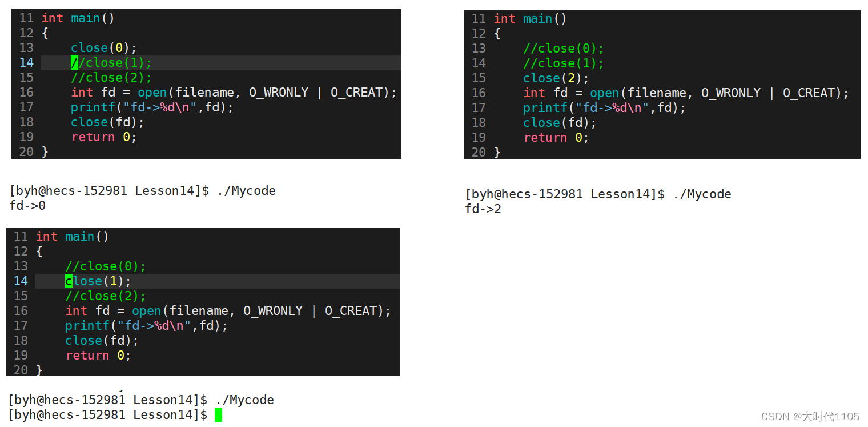Click the uncommented "close(2);" code line
Screen dimensions: 868x427
pos(556,78)
